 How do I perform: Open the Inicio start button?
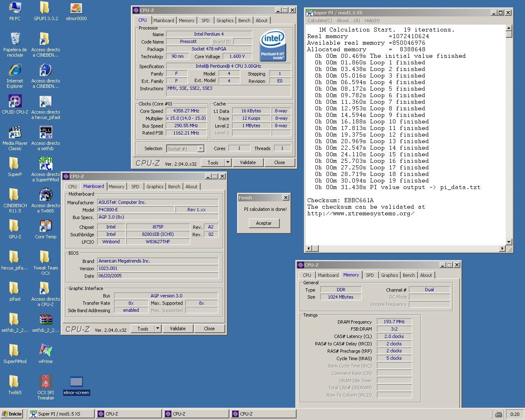coord(12,414)
